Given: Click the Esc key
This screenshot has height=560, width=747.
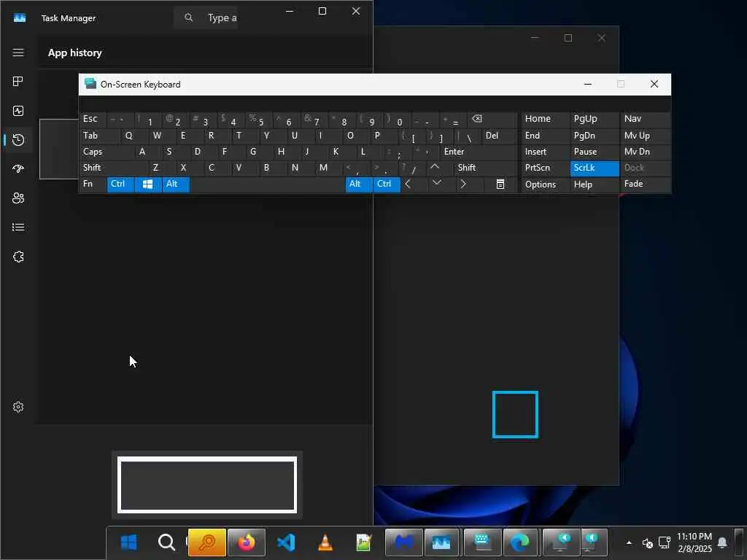Looking at the screenshot, I should (93, 120).
